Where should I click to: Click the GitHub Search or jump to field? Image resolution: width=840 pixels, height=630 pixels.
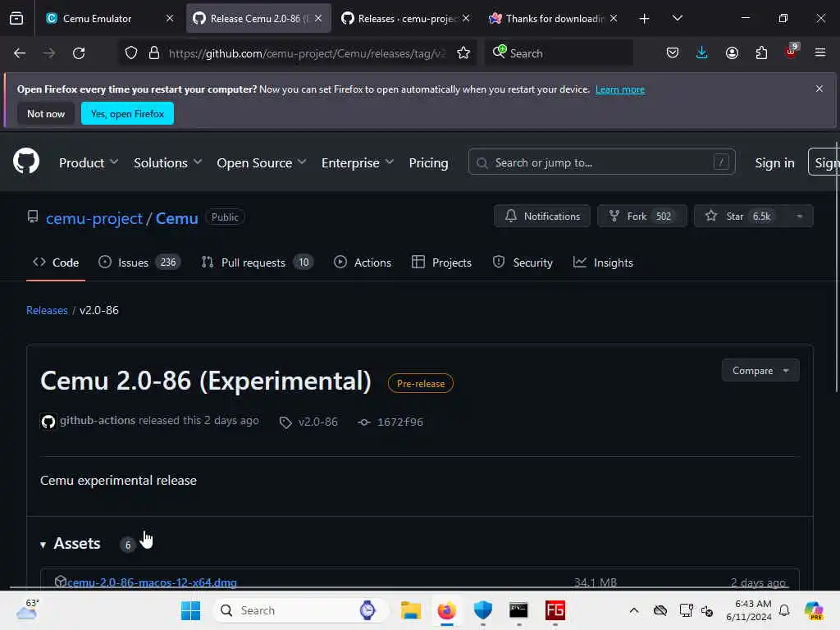(x=601, y=162)
